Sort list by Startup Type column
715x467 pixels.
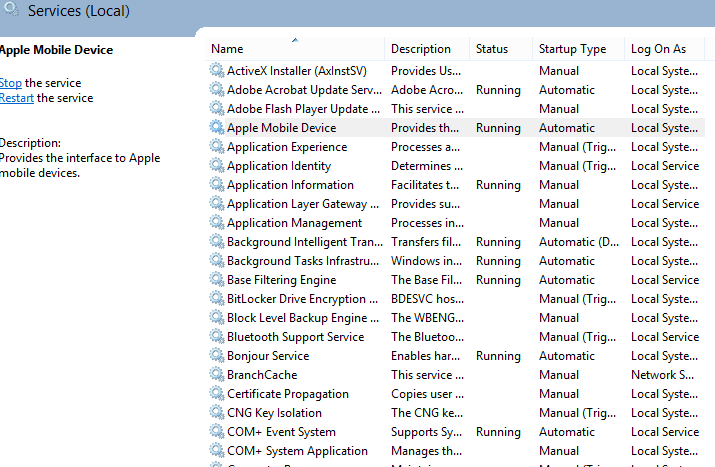click(572, 49)
